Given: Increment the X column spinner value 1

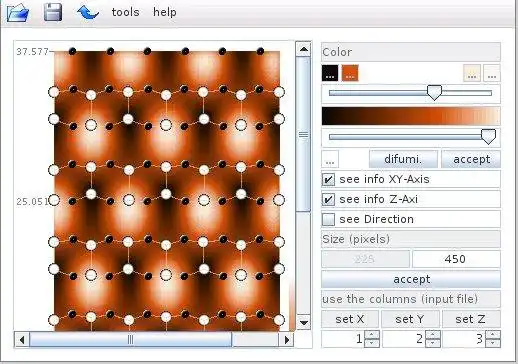Looking at the screenshot, I should (x=372, y=335).
